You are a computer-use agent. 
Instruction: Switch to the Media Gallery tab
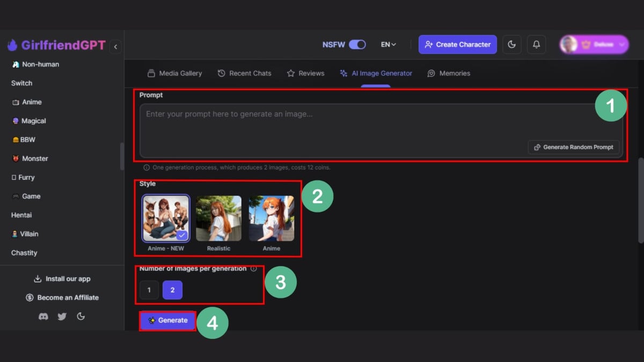point(174,73)
